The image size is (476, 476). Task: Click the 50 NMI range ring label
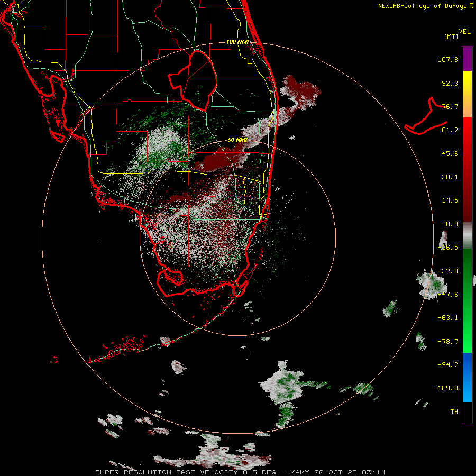click(237, 140)
